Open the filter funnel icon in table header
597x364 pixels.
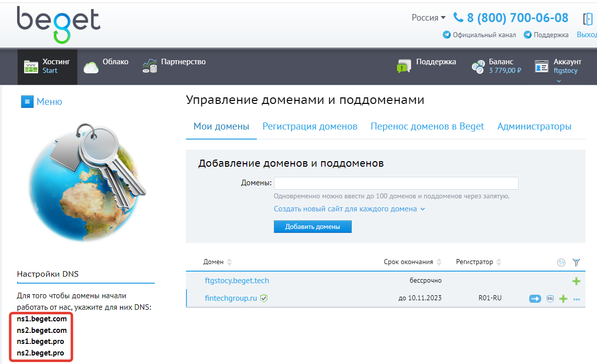576,263
